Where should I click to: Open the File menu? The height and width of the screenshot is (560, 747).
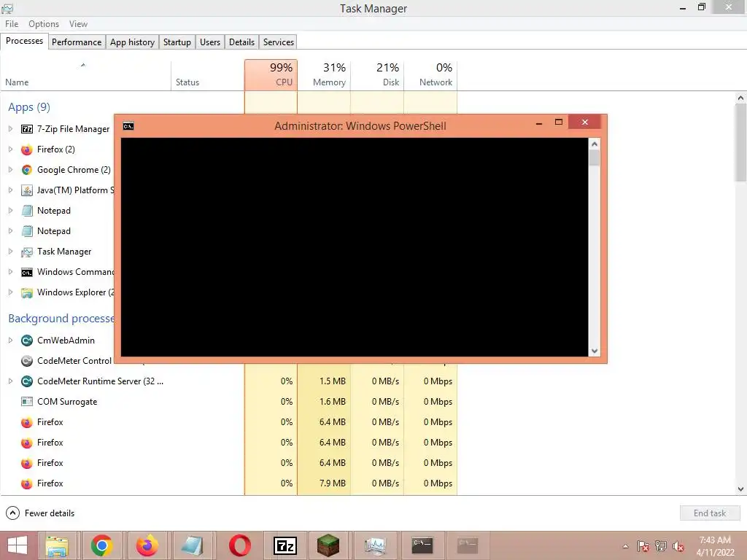pyautogui.click(x=12, y=24)
